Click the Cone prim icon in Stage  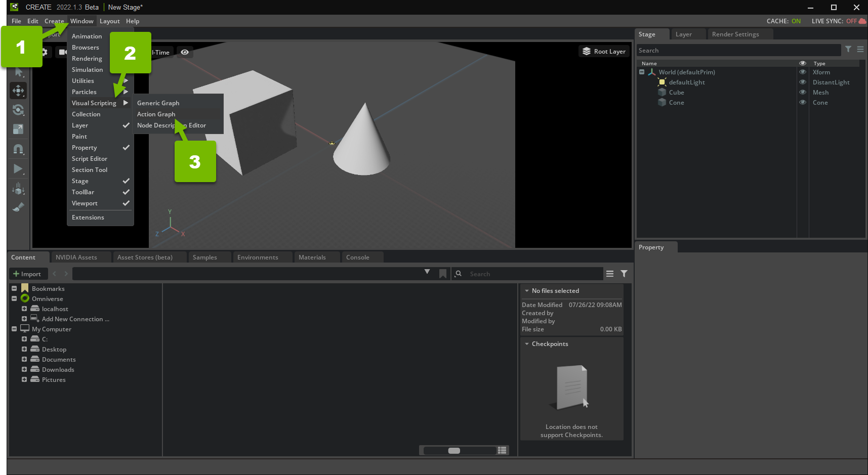662,102
